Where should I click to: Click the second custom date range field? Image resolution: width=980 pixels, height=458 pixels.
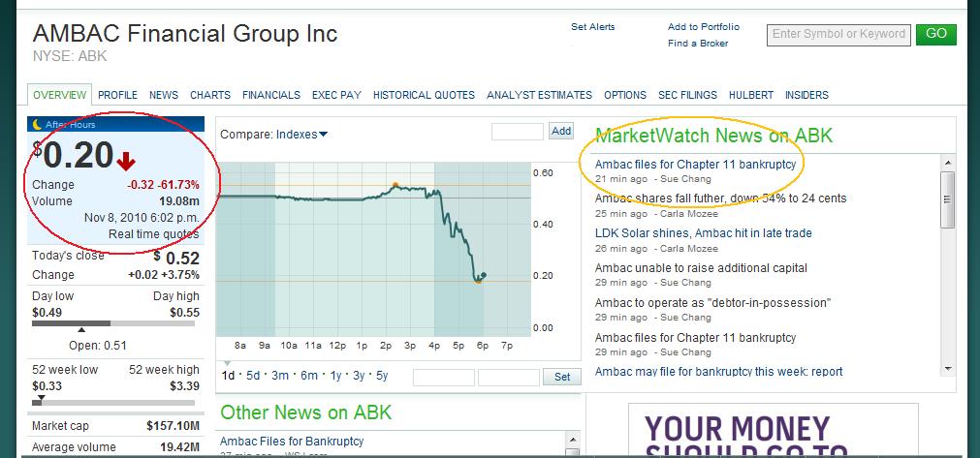pyautogui.click(x=509, y=378)
